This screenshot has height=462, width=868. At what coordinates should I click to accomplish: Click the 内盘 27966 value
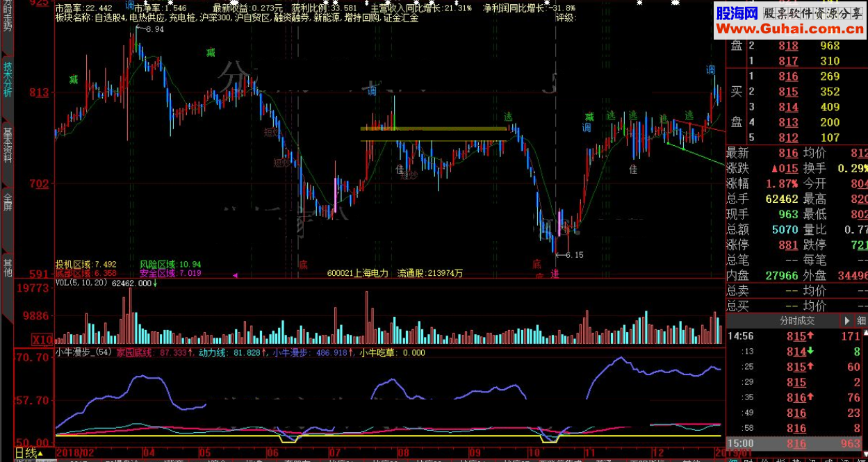781,275
